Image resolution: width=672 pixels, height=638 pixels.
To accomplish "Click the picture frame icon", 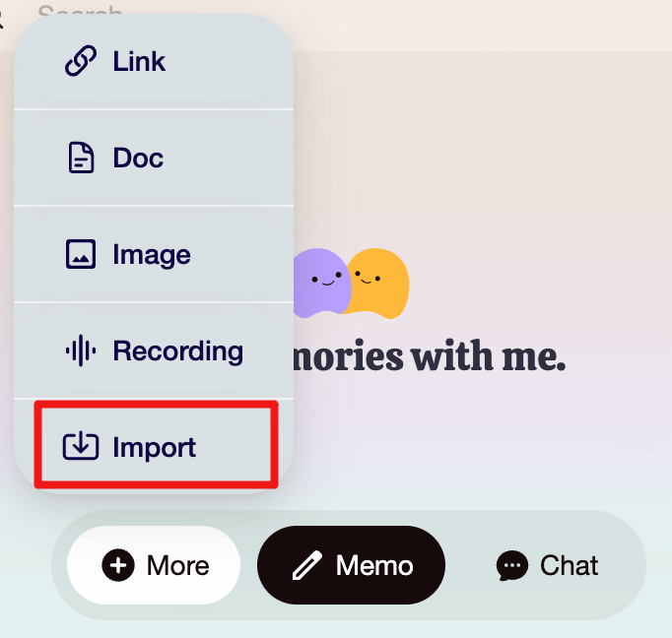I will 81,254.
